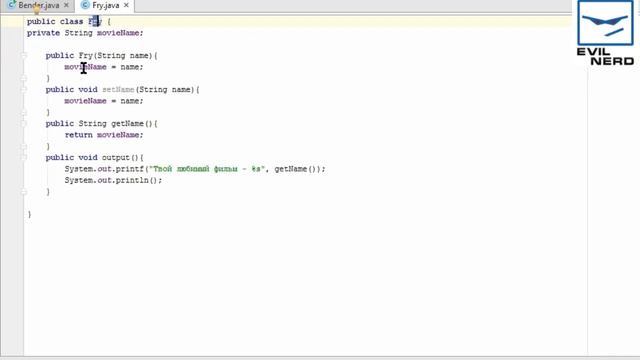
Task: Collapse the setName method fold marker
Action: (x=24, y=89)
